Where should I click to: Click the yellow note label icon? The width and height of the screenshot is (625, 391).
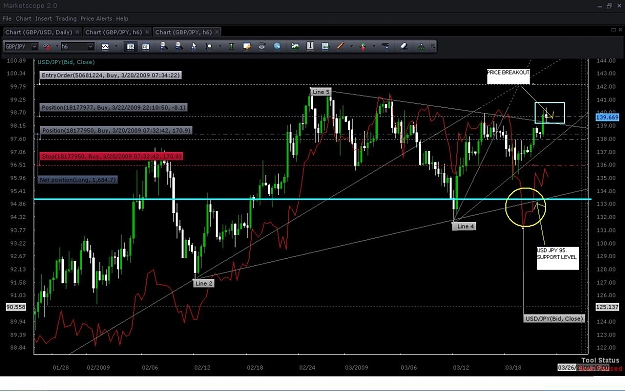click(x=247, y=46)
